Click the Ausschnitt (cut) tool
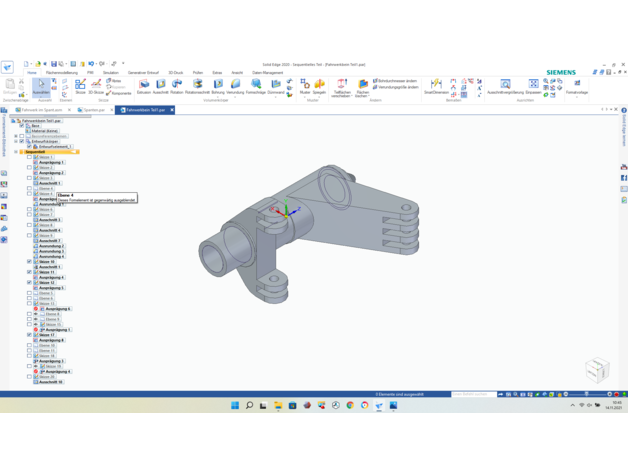The image size is (628, 472). click(160, 86)
